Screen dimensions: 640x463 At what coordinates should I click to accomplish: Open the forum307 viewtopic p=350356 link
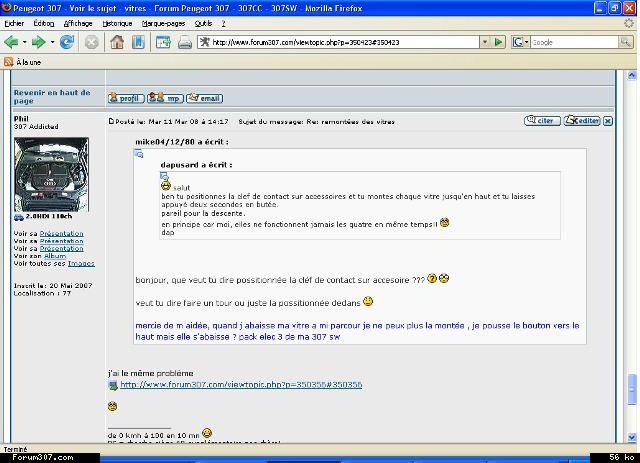point(241,384)
